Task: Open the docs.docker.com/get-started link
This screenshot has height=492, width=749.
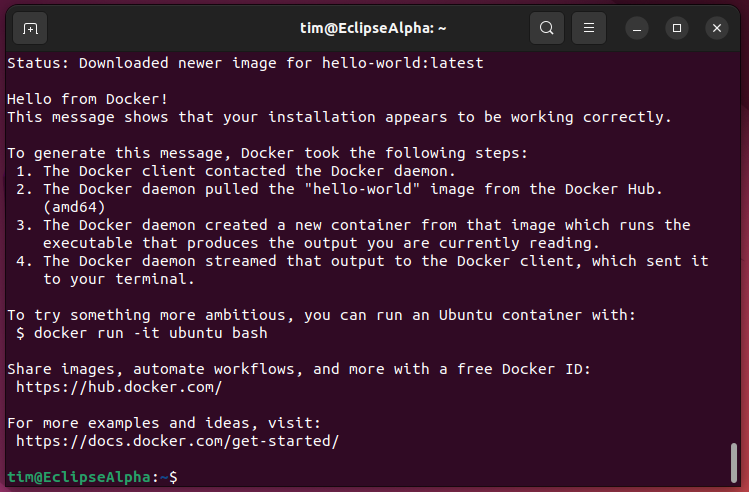Action: (178, 441)
